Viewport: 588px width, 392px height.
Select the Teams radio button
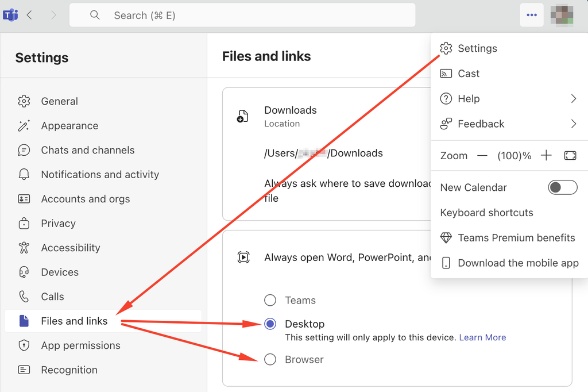click(x=270, y=300)
